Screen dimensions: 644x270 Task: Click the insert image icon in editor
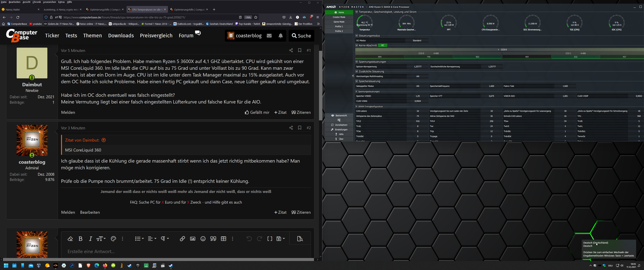pos(192,239)
